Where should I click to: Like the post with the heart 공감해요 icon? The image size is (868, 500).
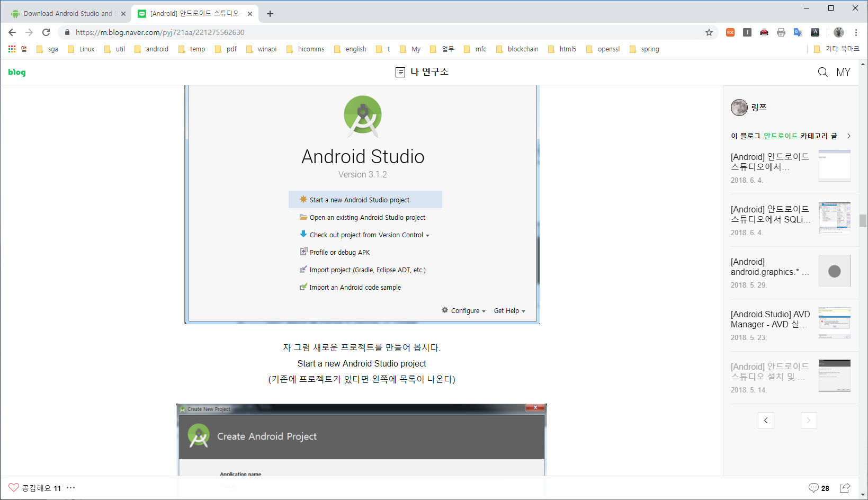pos(14,487)
